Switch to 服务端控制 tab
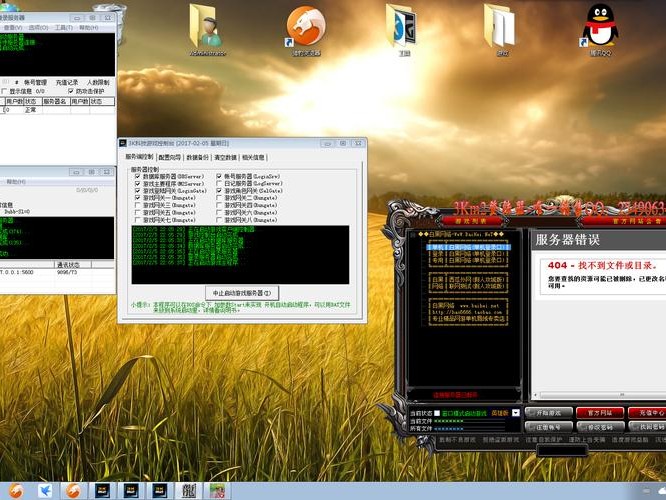Image resolution: width=666 pixels, height=500 pixels. click(x=139, y=157)
